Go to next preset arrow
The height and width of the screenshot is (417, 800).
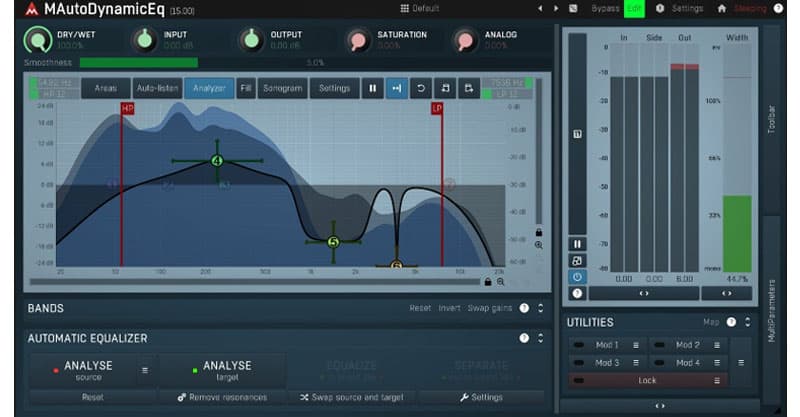[x=556, y=9]
